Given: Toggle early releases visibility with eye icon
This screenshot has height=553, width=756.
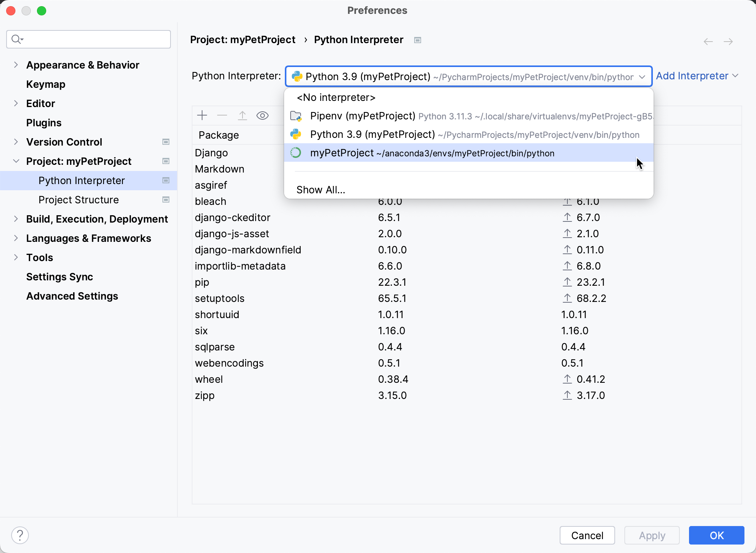Looking at the screenshot, I should (x=262, y=115).
